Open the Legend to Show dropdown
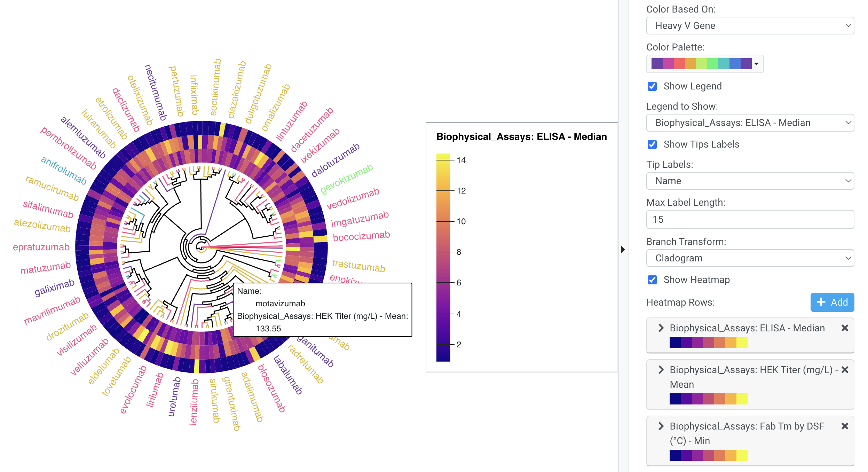Screen dimensions: 868x472 coord(750,123)
